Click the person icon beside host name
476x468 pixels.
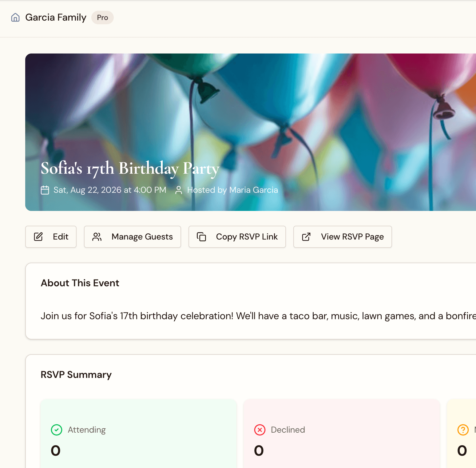tap(179, 190)
